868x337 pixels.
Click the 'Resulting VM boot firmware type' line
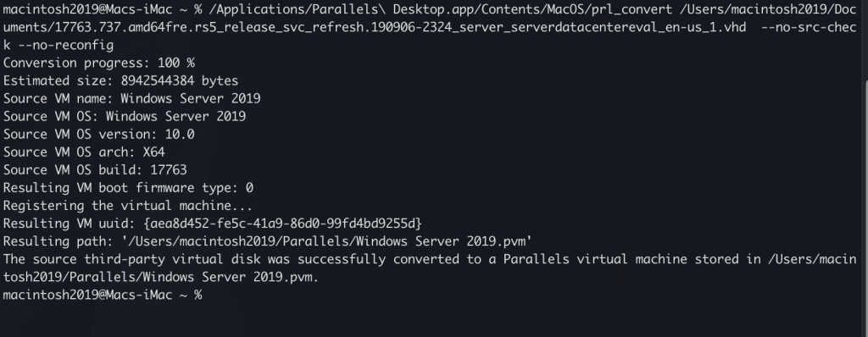(x=129, y=188)
